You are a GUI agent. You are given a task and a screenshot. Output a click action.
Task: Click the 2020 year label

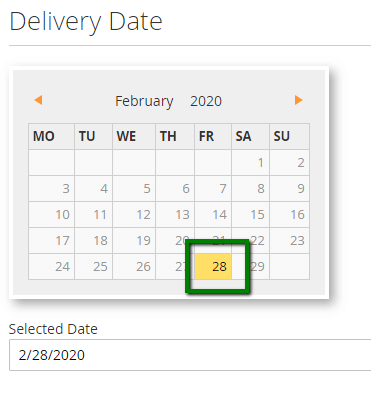point(206,101)
